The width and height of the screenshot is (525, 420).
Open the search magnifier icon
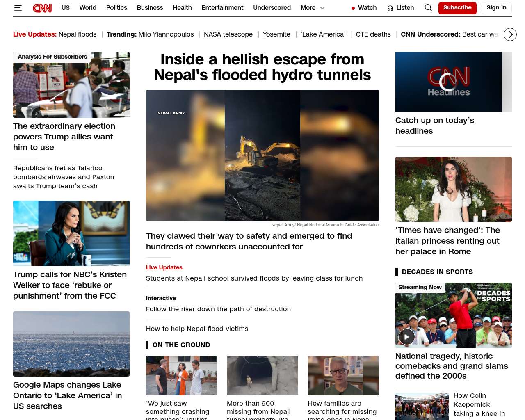[429, 8]
